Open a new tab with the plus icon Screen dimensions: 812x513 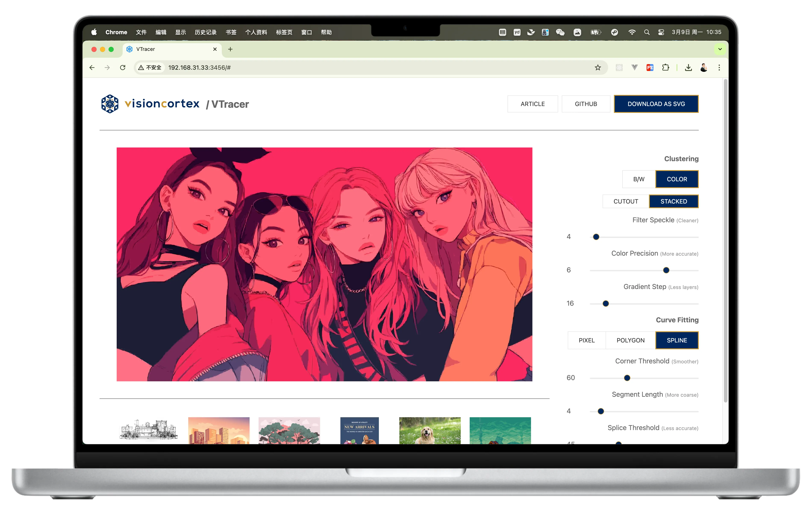pyautogui.click(x=230, y=49)
